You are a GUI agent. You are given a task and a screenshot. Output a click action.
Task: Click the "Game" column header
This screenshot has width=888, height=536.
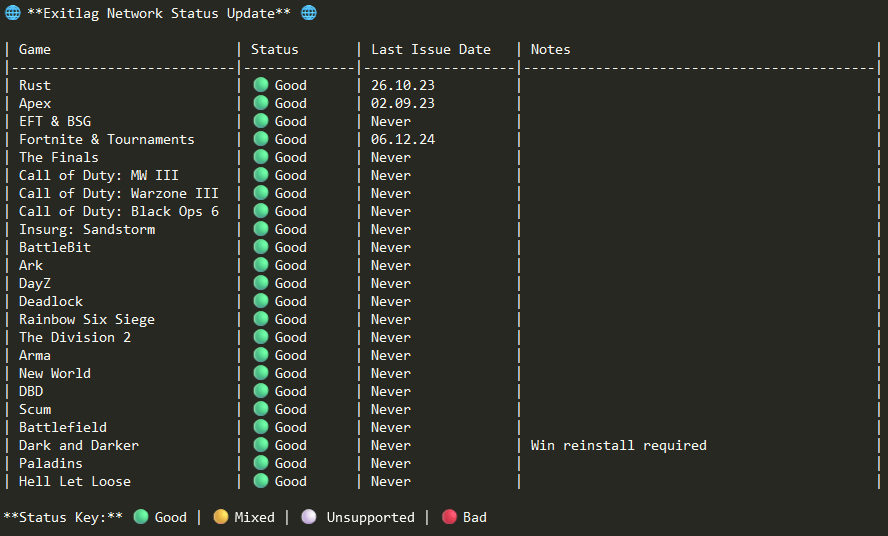[35, 49]
